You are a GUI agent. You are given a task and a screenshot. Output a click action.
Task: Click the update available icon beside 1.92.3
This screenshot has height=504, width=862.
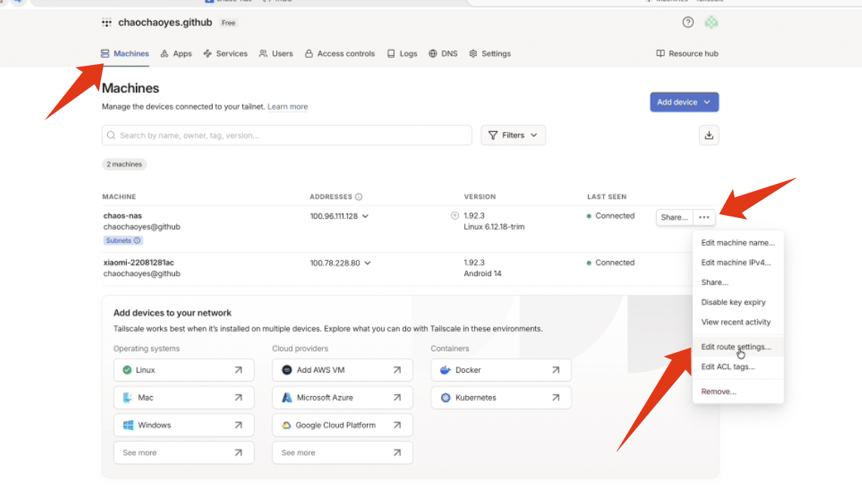454,216
